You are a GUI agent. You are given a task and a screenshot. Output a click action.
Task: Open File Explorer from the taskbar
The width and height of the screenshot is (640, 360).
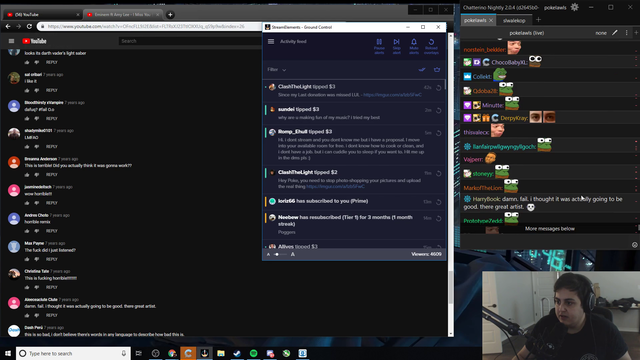tap(221, 353)
